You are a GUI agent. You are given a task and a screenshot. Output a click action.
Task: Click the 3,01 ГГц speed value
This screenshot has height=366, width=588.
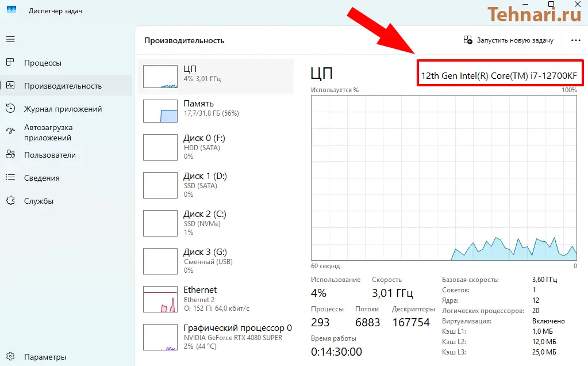tap(392, 293)
